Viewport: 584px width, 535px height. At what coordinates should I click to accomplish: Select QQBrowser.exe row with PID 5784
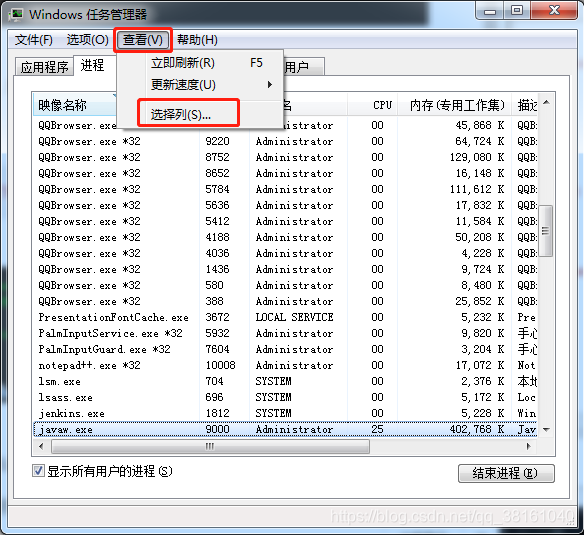click(x=285, y=189)
